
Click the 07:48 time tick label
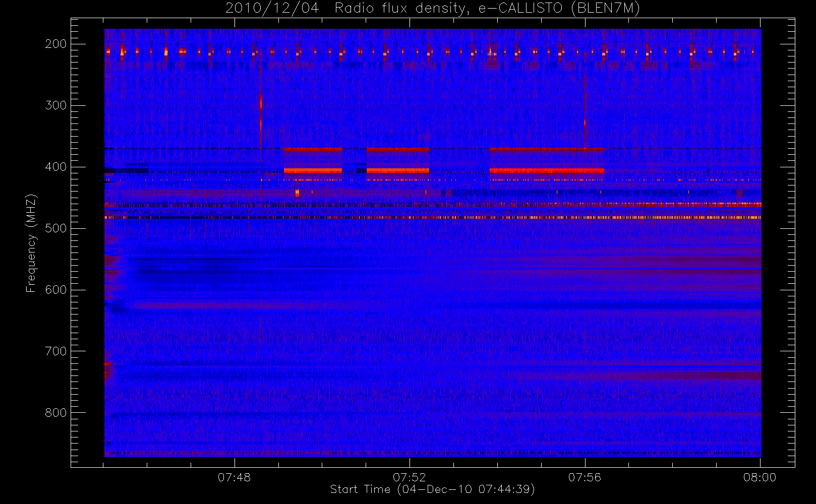[235, 477]
